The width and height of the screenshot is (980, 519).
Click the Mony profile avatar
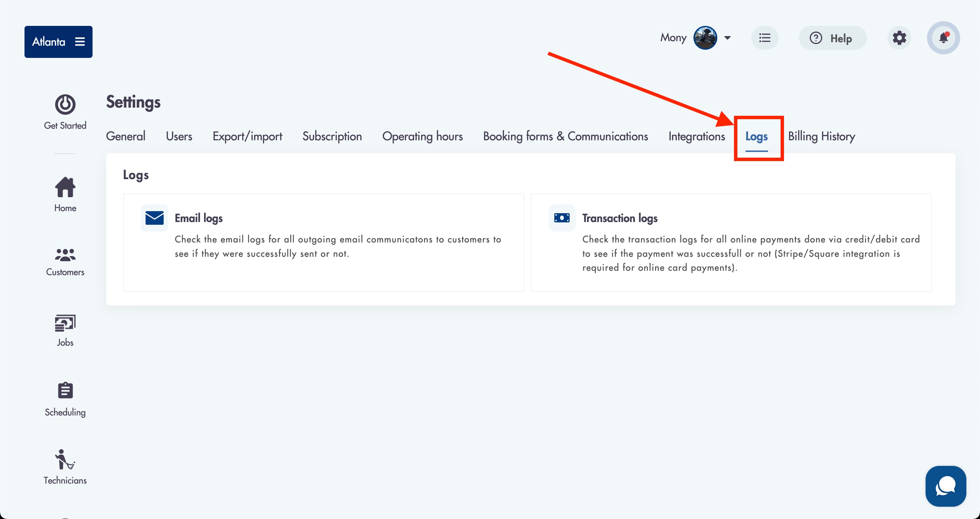(705, 38)
